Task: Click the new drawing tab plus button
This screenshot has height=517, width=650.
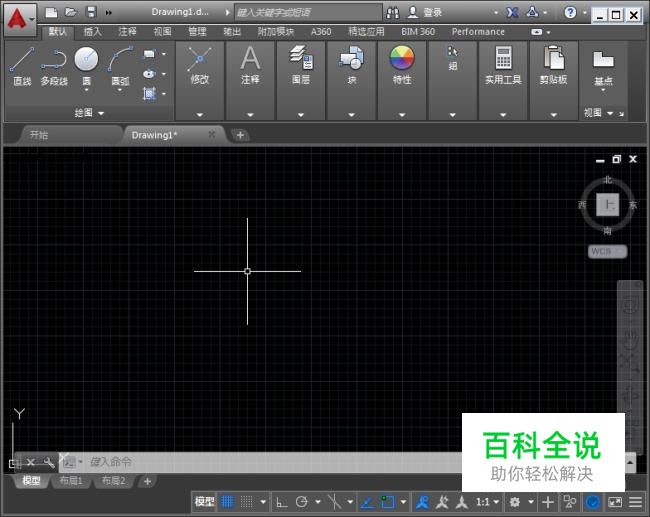Action: [240, 135]
